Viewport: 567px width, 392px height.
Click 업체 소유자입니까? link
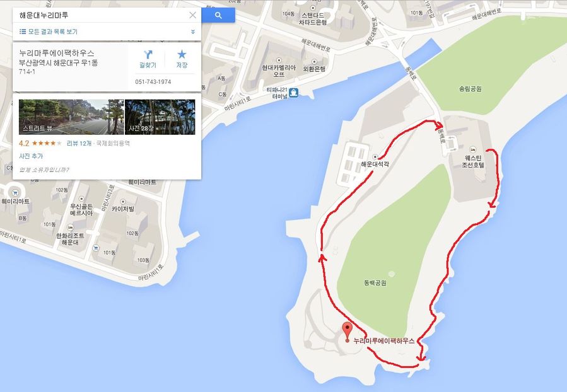pyautogui.click(x=44, y=170)
